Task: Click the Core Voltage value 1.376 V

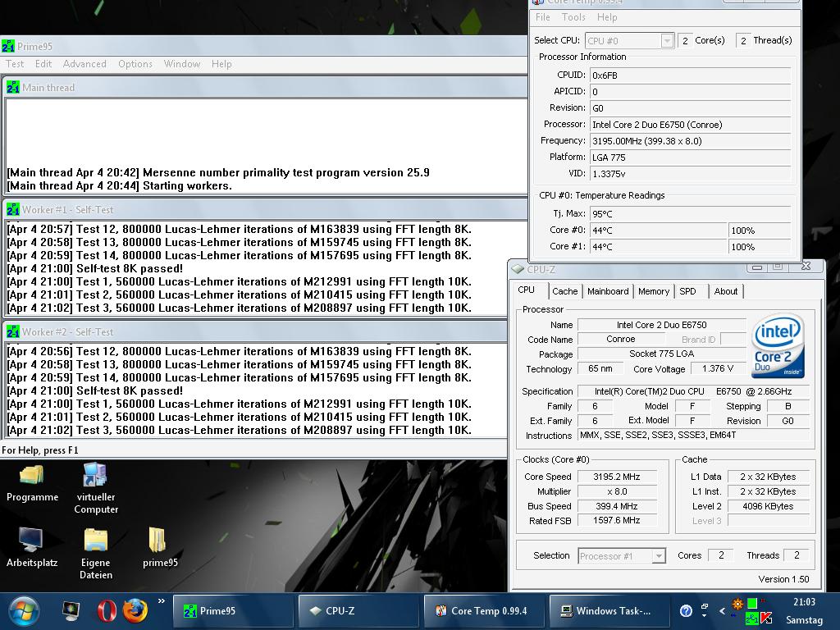Action: point(717,368)
